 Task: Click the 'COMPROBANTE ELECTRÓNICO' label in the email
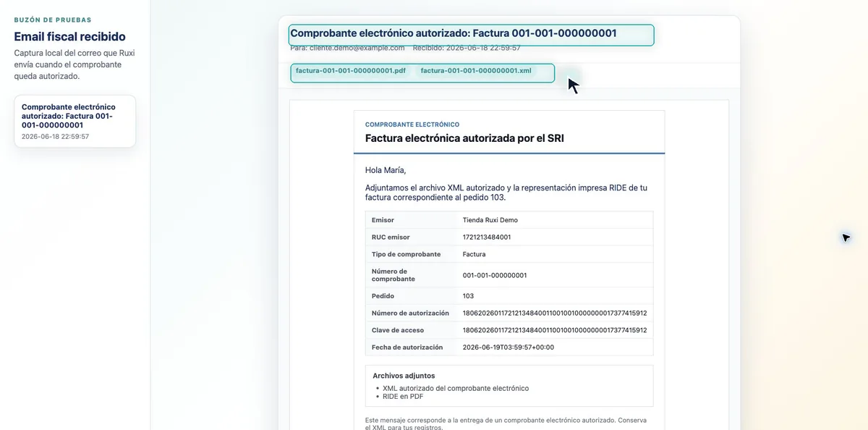[412, 125]
